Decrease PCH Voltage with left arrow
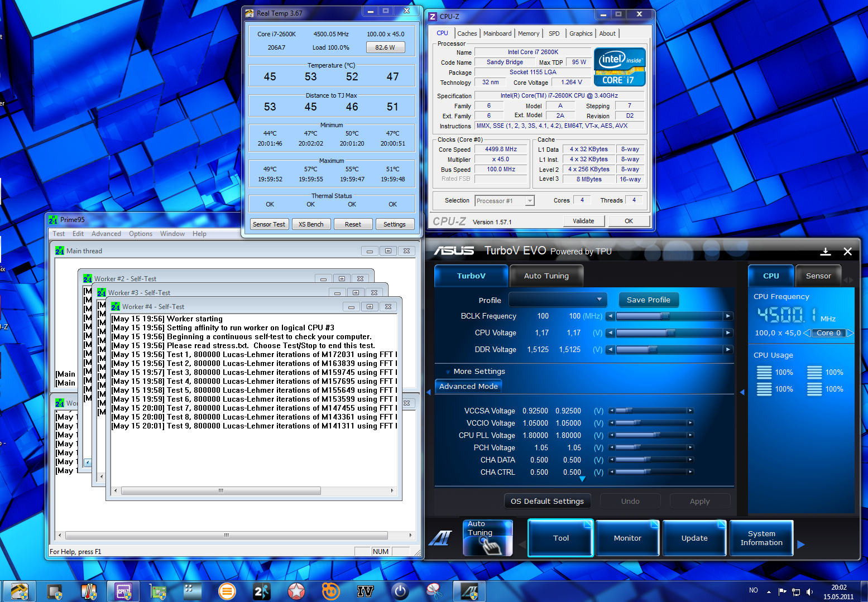This screenshot has width=868, height=602. tap(611, 447)
